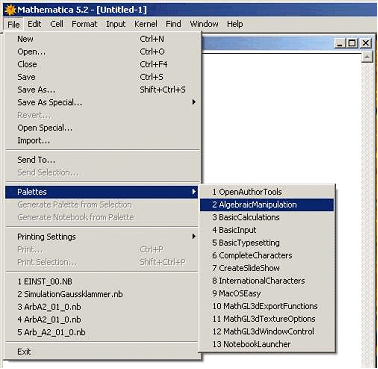Open the 12 MathGL3dWindowControl palette
This screenshot has width=378, height=369.
tap(267, 331)
